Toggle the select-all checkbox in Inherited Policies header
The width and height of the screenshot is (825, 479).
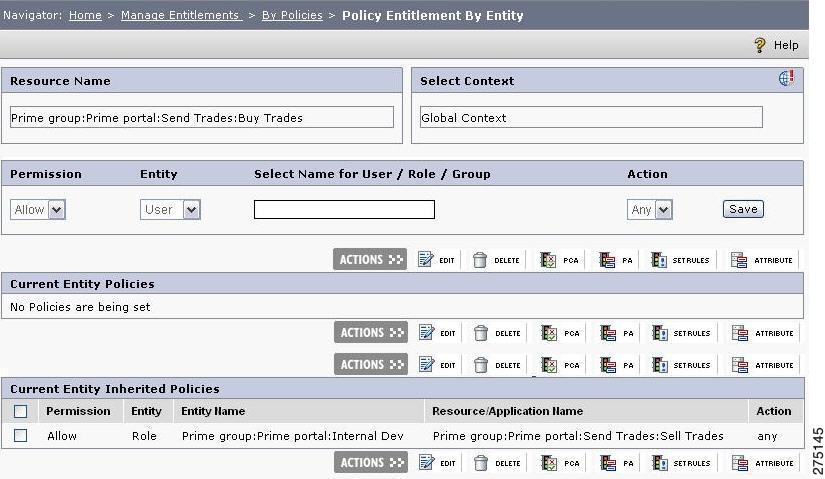pos(21,411)
